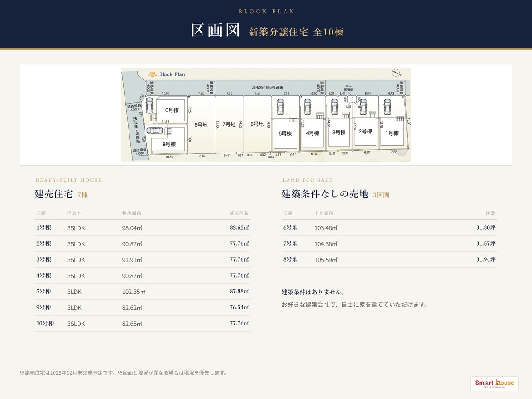Click 5号棟 in the house table
This screenshot has height=399, width=532.
pos(43,291)
